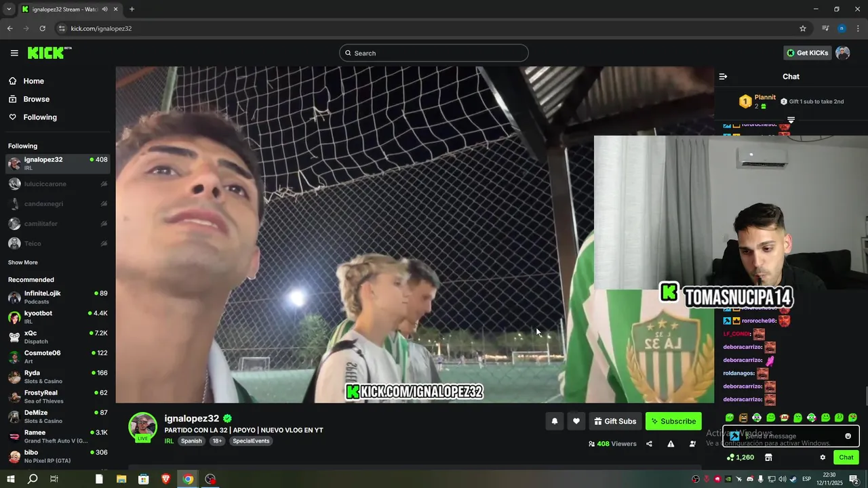
Task: Click the Gift Subs button
Action: [615, 421]
